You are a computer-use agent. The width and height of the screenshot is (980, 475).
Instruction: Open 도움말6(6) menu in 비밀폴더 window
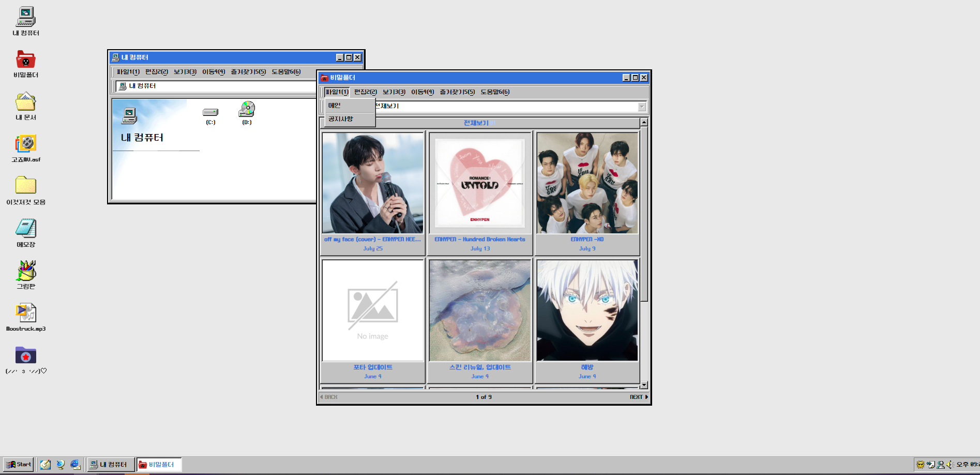[x=495, y=92]
